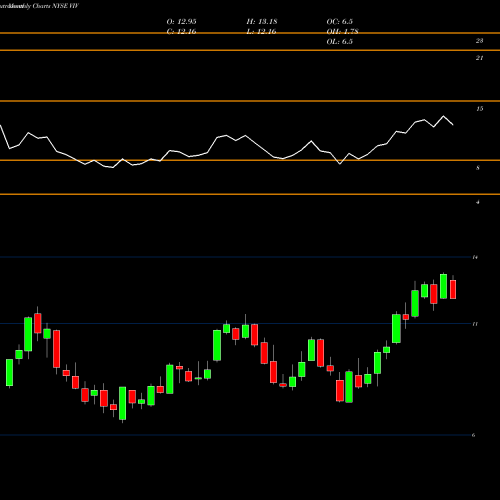Click the leftmost green candlestick

(x=9, y=373)
